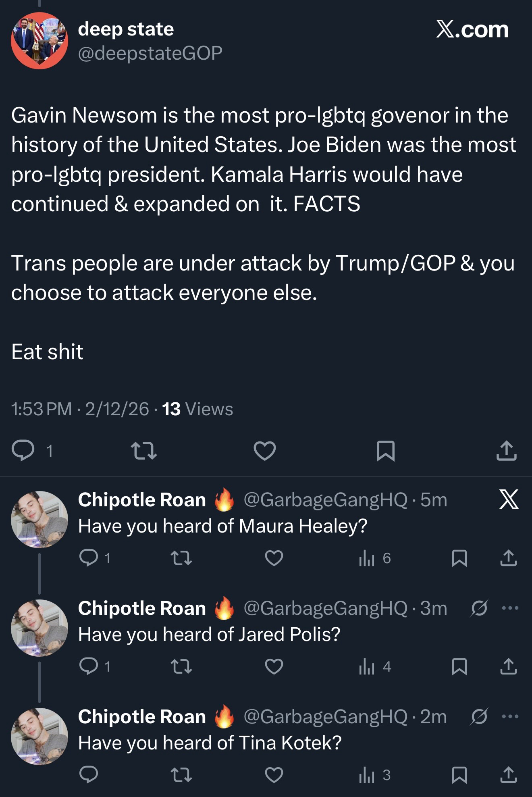
Task: Open @GarbageGangHQ handle on Maura Healey reply
Action: coord(326,500)
